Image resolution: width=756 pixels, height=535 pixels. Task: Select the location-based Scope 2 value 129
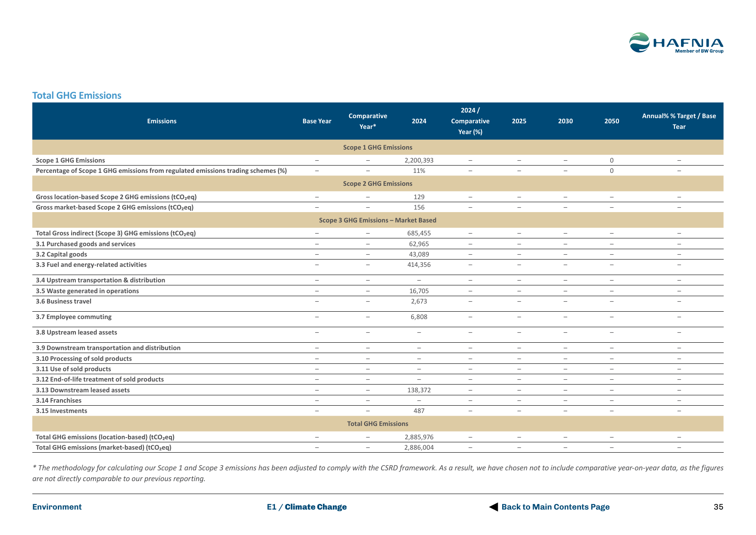419,197
